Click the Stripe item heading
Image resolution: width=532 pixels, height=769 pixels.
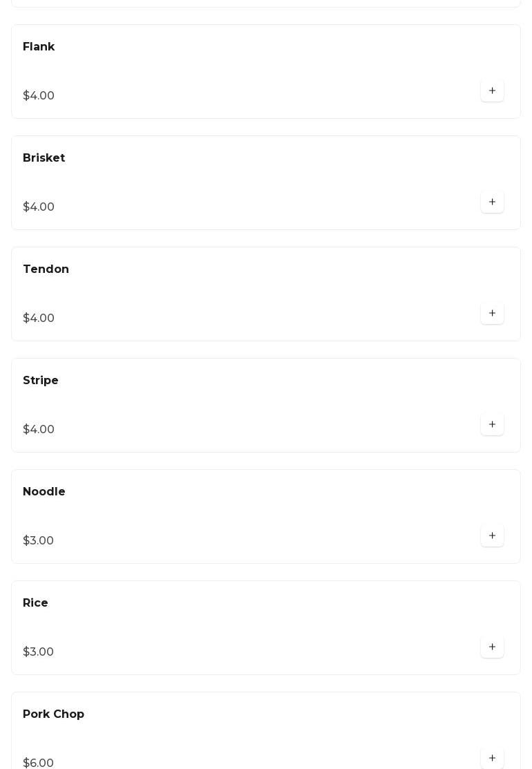pyautogui.click(x=40, y=381)
